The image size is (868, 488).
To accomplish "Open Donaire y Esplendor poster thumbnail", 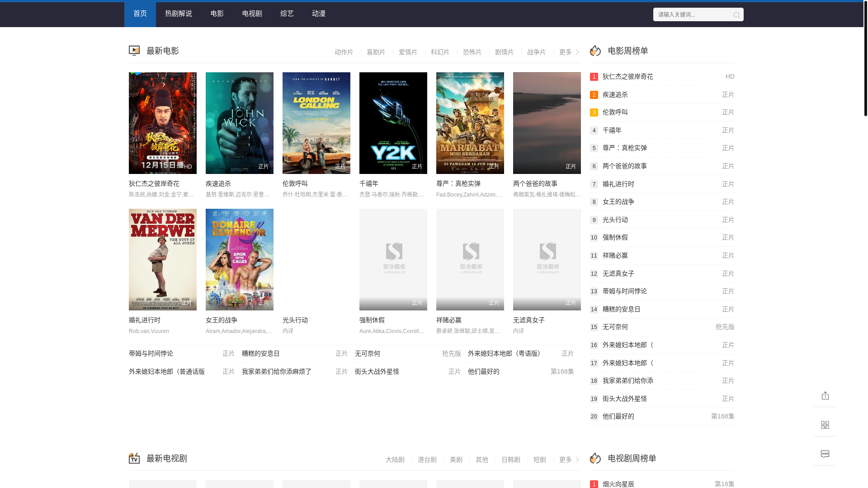I will click(240, 259).
